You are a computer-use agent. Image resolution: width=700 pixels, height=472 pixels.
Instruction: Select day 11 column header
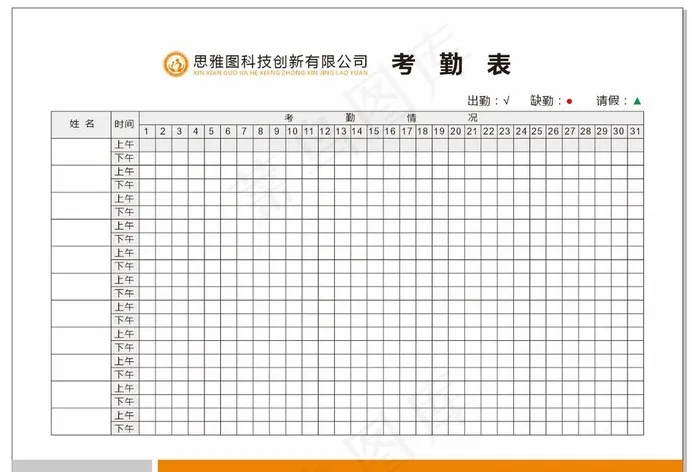[310, 131]
